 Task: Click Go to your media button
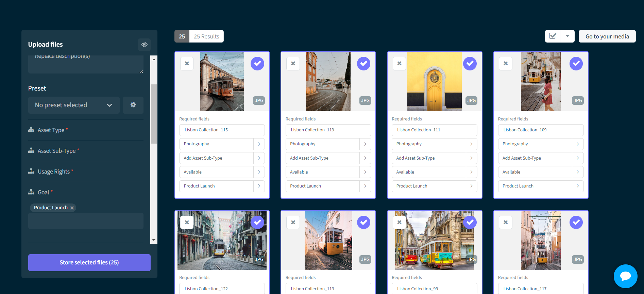click(x=607, y=36)
